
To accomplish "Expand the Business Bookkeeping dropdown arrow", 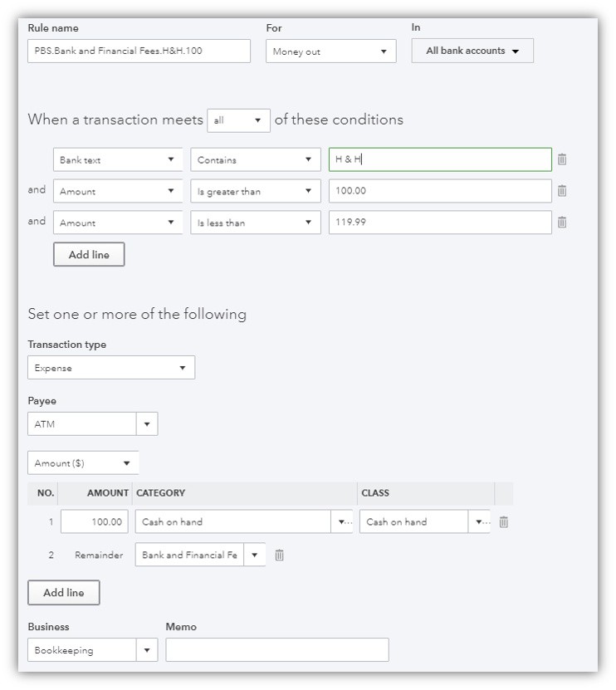I will 147,649.
